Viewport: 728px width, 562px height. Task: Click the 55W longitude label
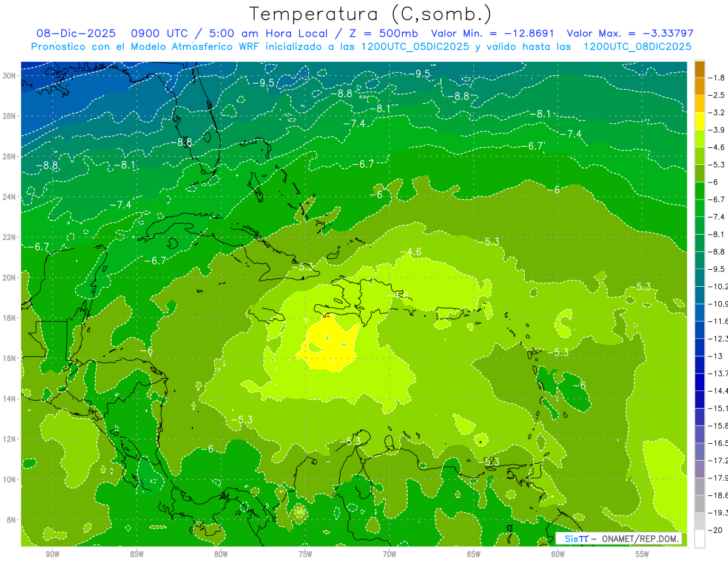coord(642,554)
